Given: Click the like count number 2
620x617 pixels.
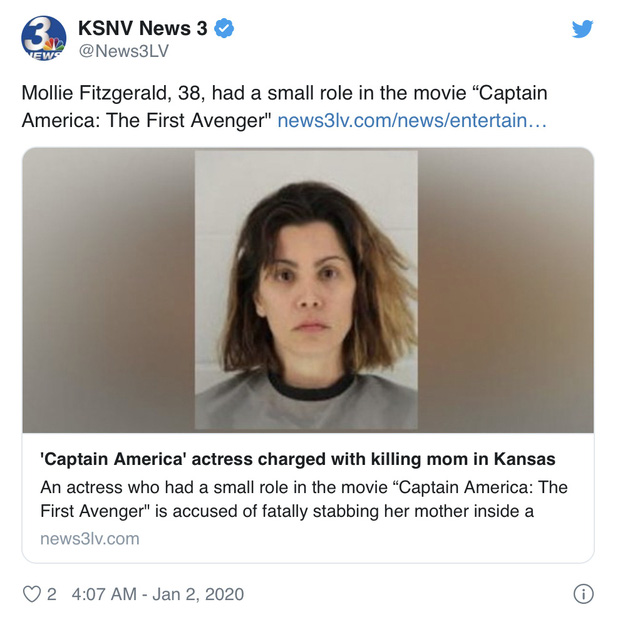Looking at the screenshot, I should coord(51,594).
